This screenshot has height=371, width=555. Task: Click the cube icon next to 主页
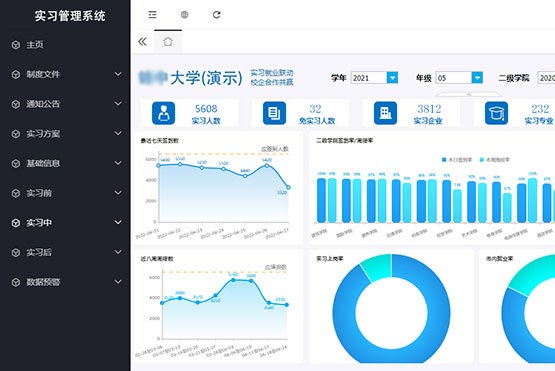[x=16, y=45]
